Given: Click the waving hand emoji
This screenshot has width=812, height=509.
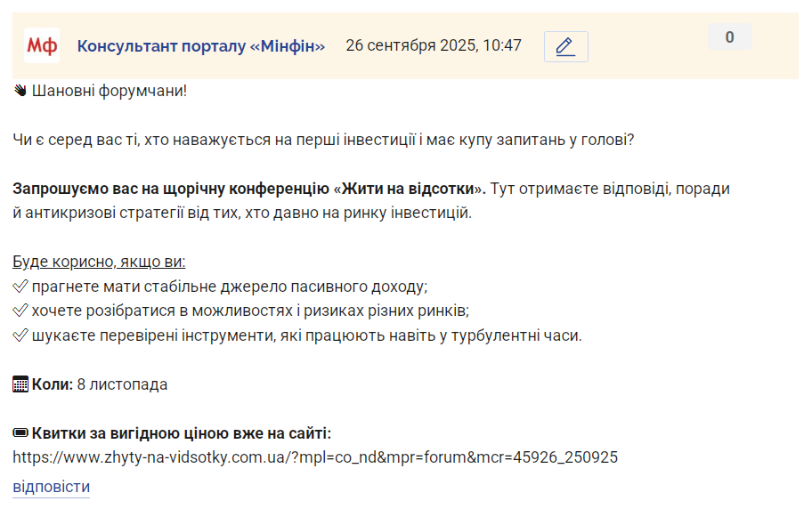Looking at the screenshot, I should [x=20, y=91].
